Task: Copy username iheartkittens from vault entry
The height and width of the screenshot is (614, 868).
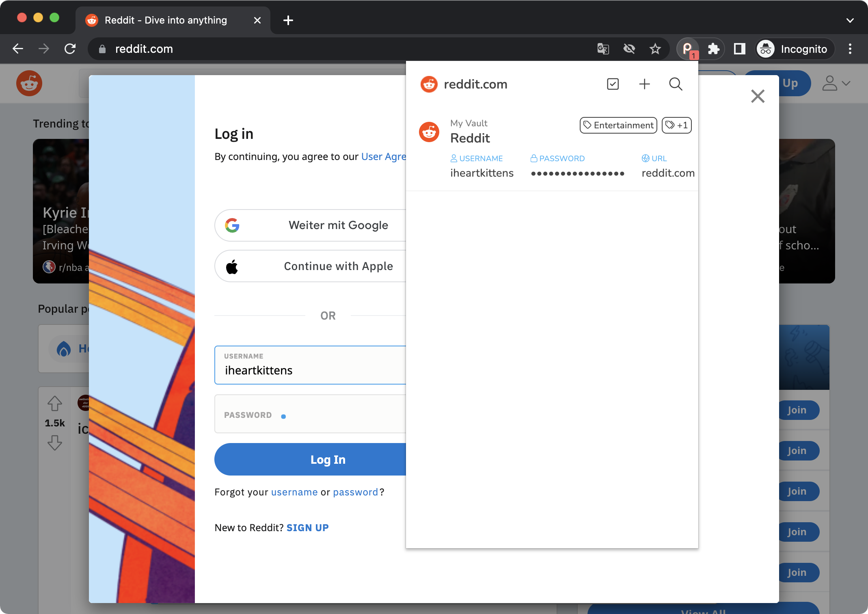Action: pos(482,173)
